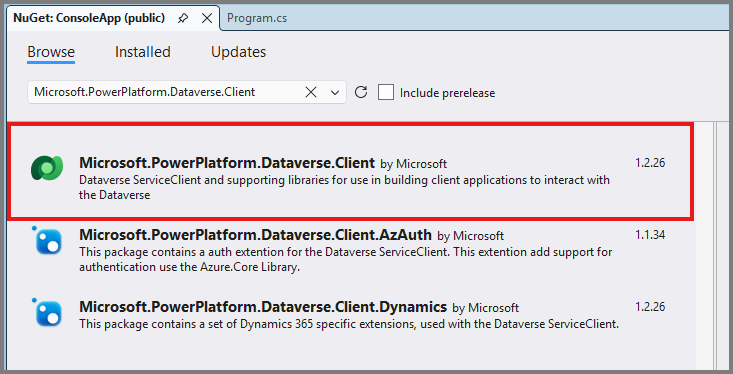
Task: Close the NuGet: ConsoleApp tab
Action: [x=207, y=18]
